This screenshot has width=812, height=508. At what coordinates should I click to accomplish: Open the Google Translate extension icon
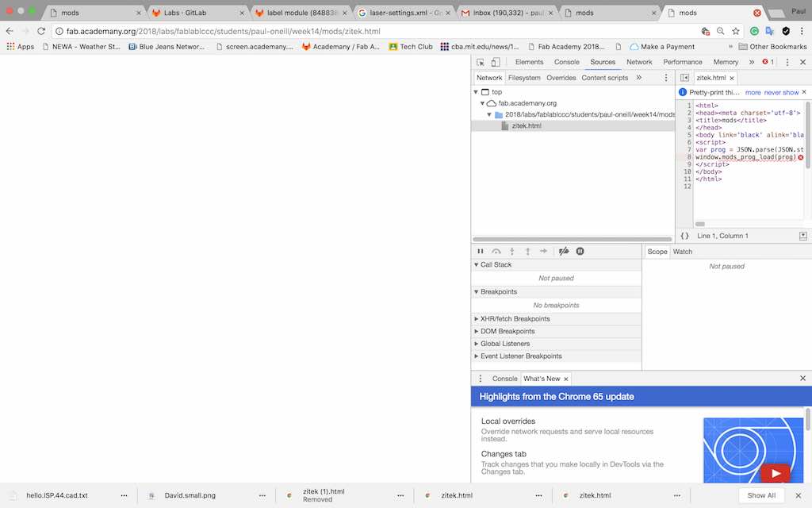click(x=769, y=31)
